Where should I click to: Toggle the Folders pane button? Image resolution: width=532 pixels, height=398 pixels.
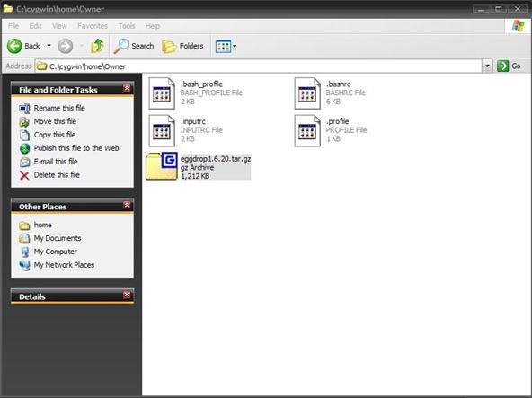pos(182,46)
